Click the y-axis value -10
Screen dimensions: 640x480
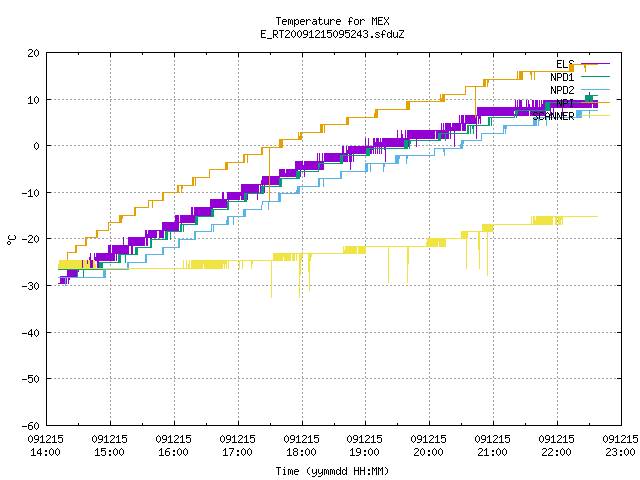coord(31,193)
